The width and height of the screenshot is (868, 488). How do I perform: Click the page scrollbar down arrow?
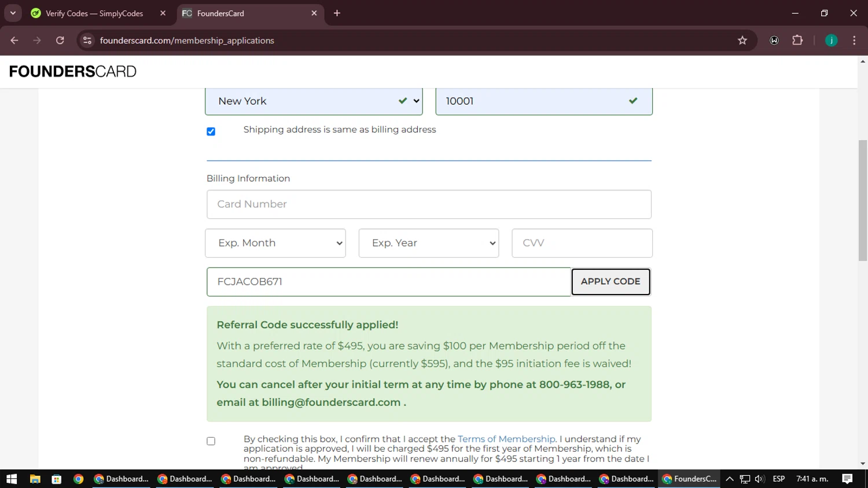point(863,464)
